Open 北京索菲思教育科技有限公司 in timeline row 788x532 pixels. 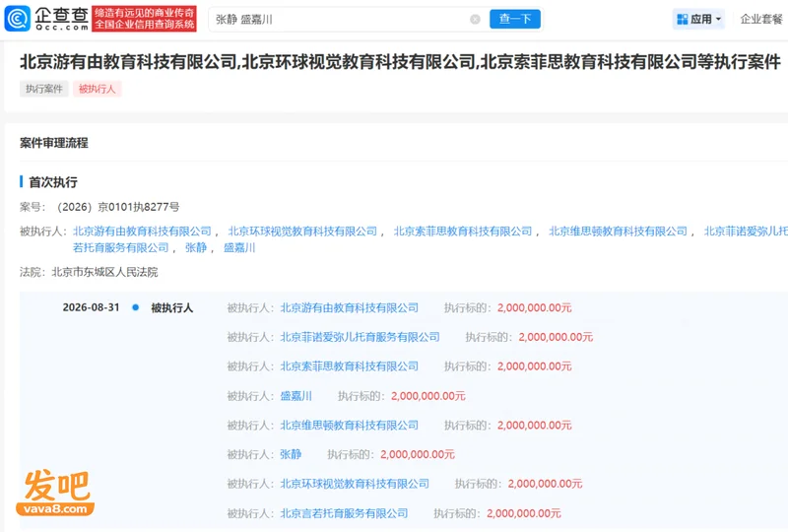[350, 366]
